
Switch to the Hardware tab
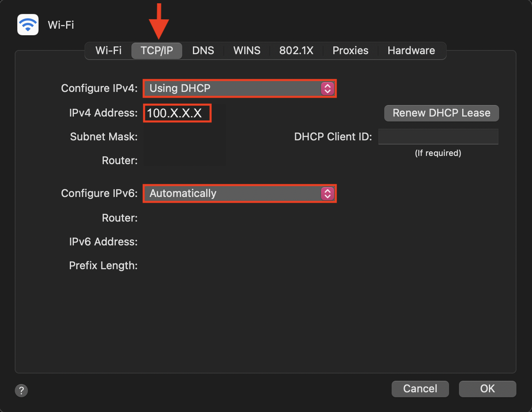(x=411, y=51)
